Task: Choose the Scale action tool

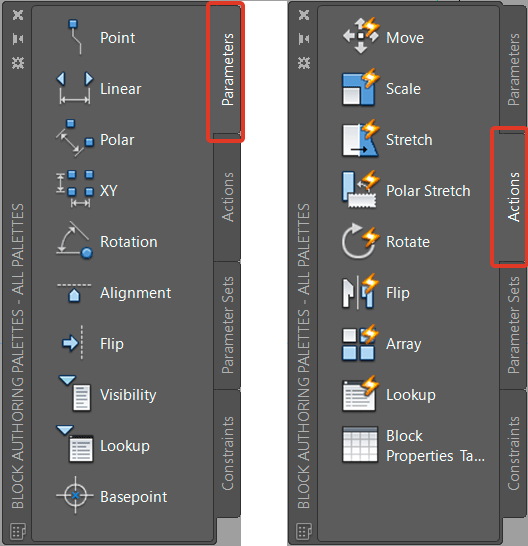Action: pyautogui.click(x=360, y=87)
